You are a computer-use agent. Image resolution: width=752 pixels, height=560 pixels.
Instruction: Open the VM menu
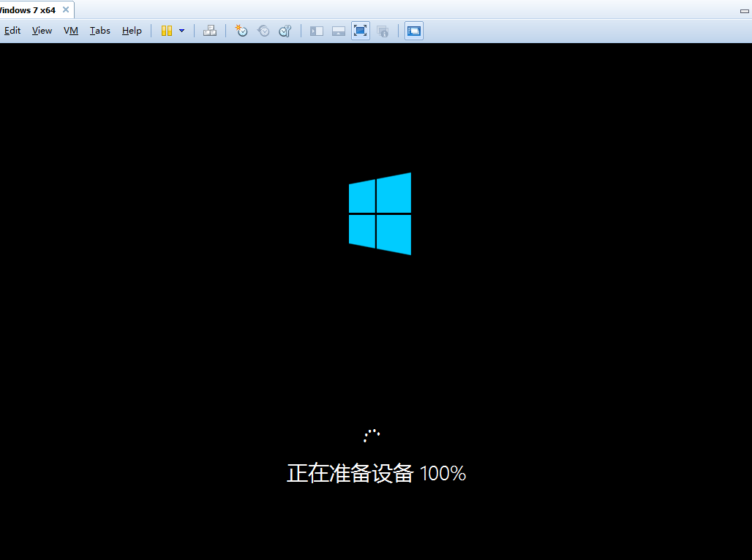[x=70, y=31]
